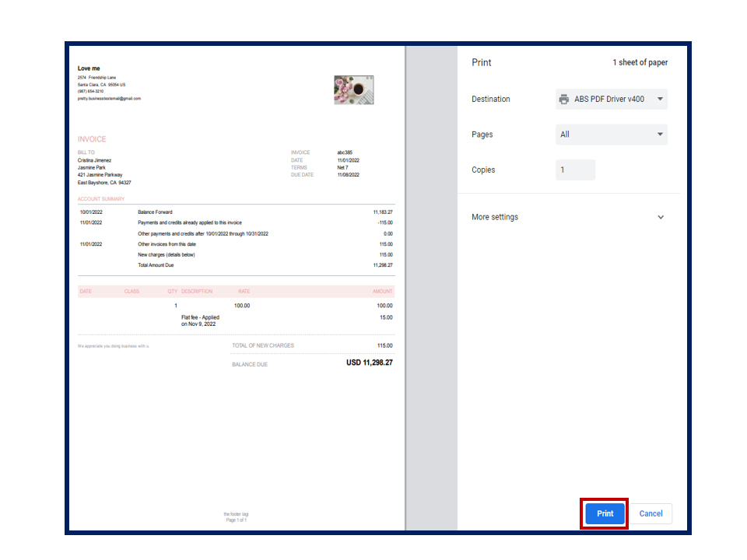Click the chevron next to More settings
Screen dimensions: 747x560
[x=660, y=217]
